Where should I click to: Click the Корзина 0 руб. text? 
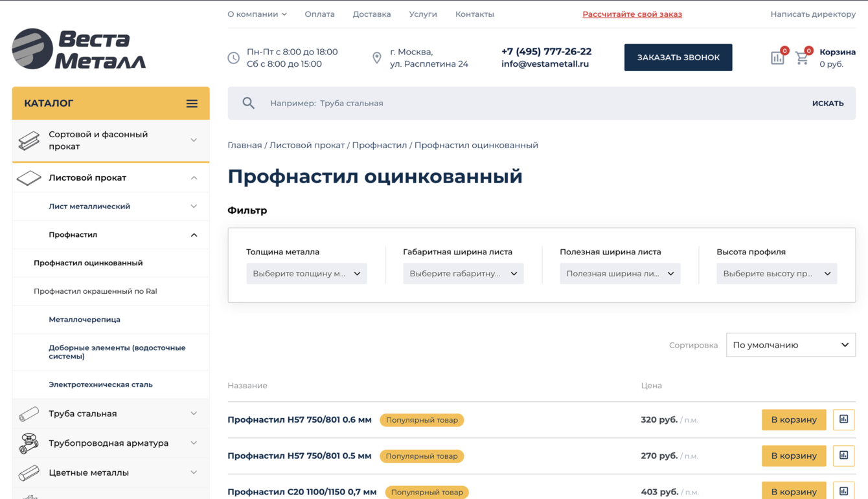click(x=837, y=58)
